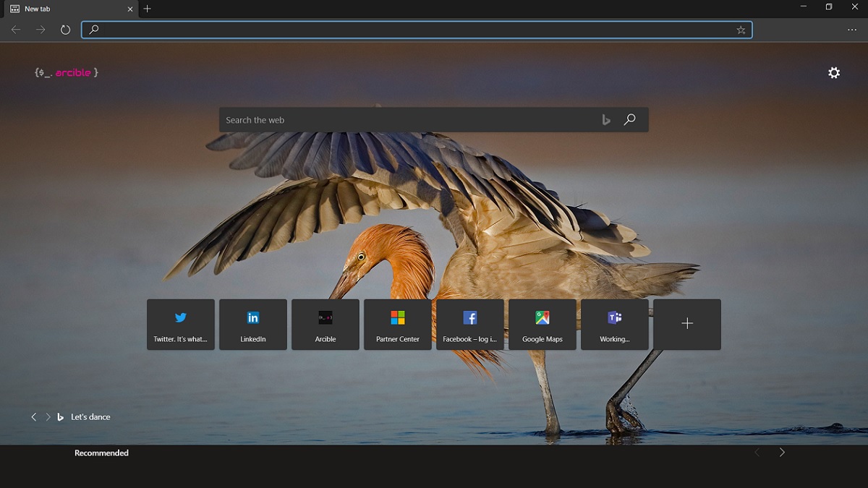Click the arcible logo link
Viewport: 868px width, 488px height.
coord(67,72)
